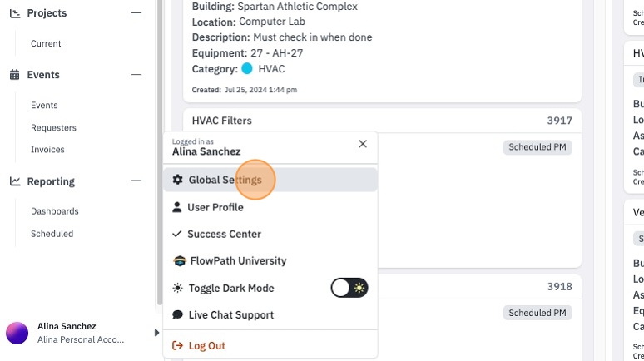Click the arrow beside Alina Sanchez account

coord(156,333)
